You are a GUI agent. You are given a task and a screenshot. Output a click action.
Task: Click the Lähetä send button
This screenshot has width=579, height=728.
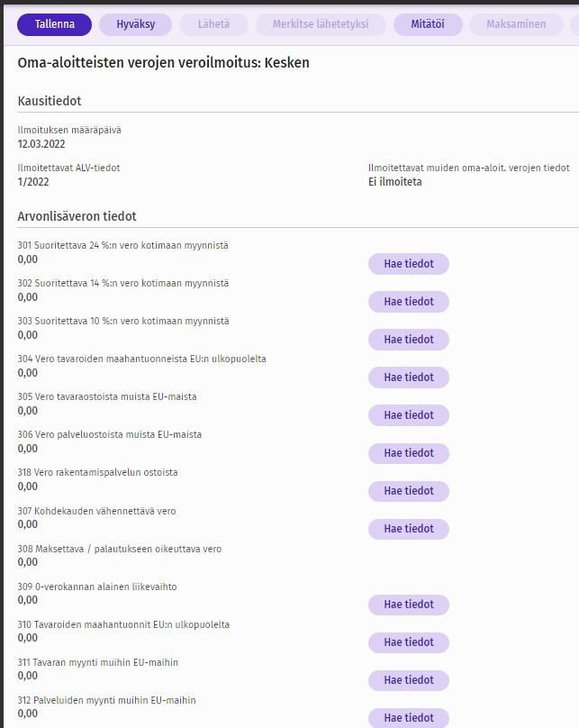click(x=214, y=24)
